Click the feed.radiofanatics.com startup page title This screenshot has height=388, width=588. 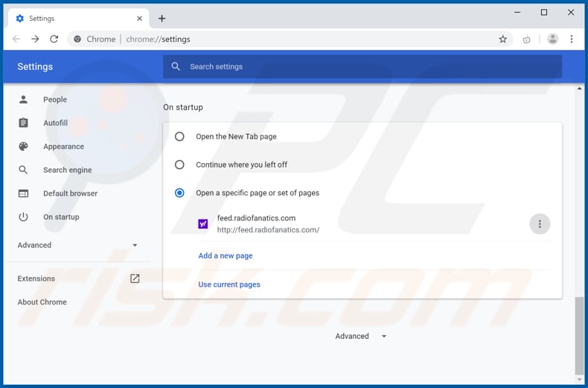click(x=256, y=218)
